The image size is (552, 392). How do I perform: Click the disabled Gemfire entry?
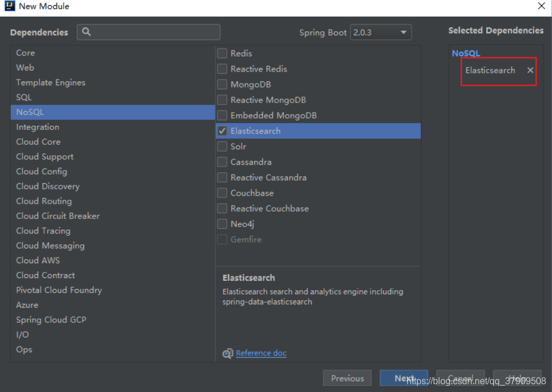click(x=246, y=239)
